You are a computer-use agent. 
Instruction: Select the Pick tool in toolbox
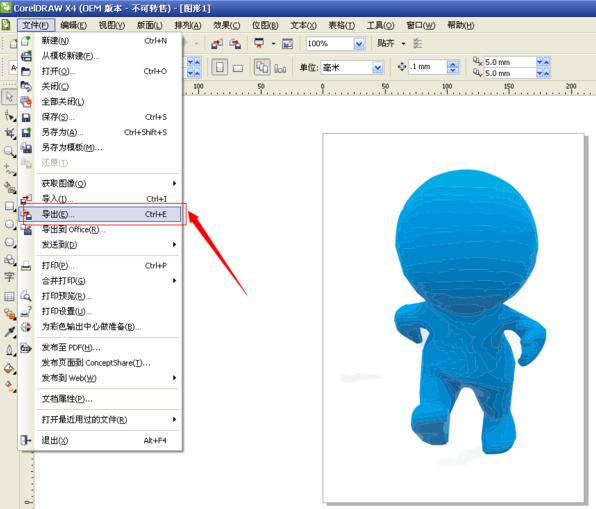click(9, 97)
